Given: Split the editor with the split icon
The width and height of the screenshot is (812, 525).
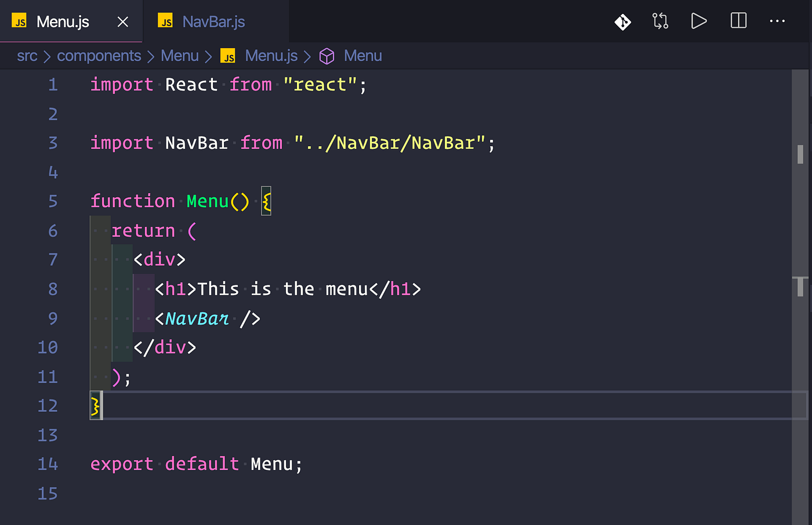Looking at the screenshot, I should pos(738,21).
